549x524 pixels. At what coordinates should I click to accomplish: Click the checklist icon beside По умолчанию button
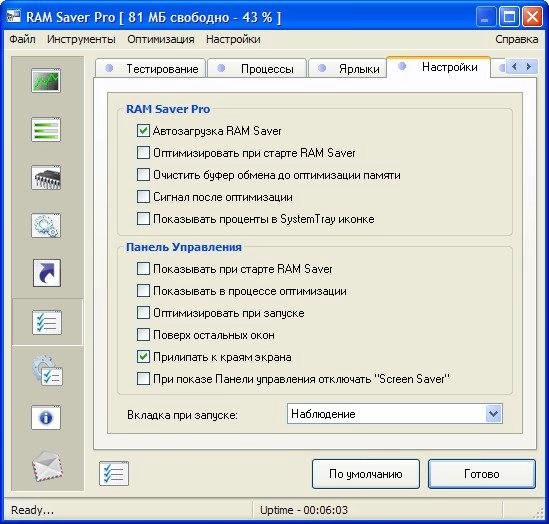114,474
